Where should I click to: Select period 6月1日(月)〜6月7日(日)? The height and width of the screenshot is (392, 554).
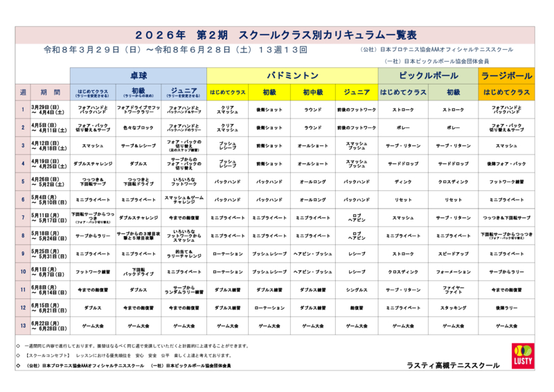click(x=50, y=271)
